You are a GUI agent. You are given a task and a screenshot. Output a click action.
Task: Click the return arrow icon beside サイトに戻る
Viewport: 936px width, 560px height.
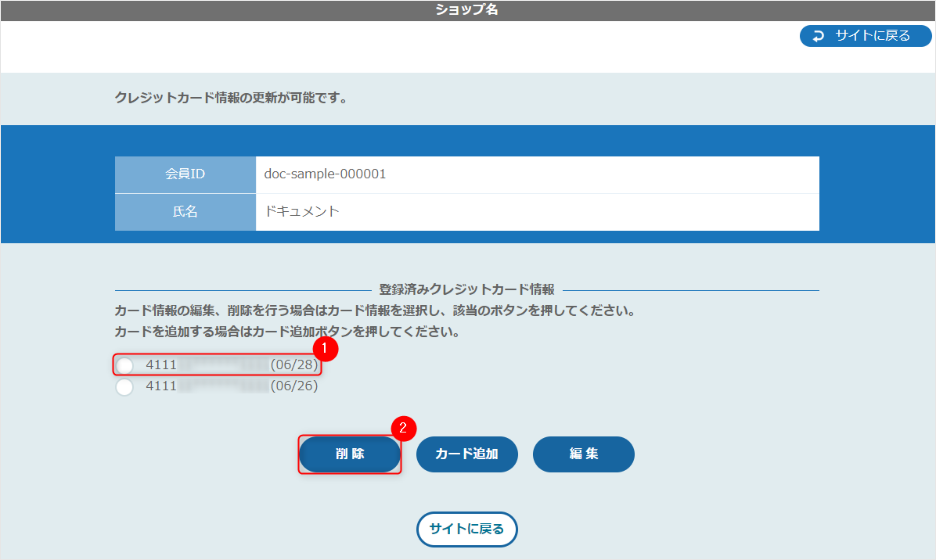(x=819, y=36)
